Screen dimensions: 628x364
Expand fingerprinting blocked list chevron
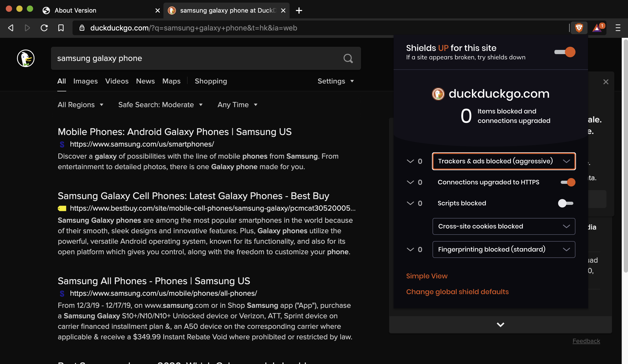(x=410, y=249)
